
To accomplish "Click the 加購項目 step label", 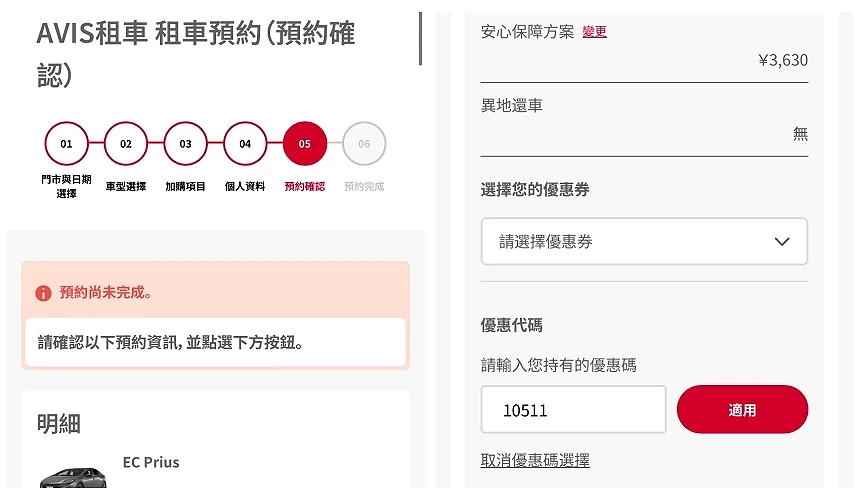I will pyautogui.click(x=185, y=186).
